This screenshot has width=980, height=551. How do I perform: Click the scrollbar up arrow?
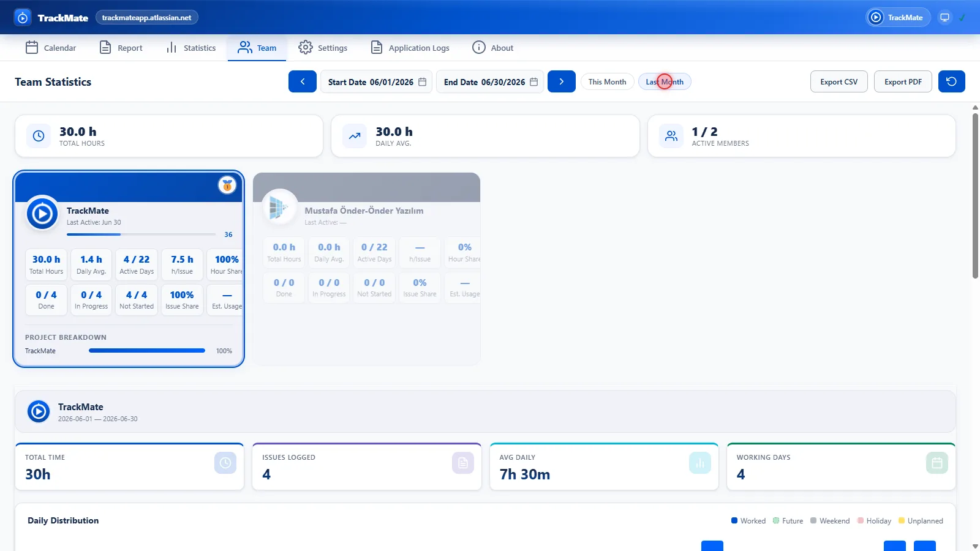pos(975,107)
